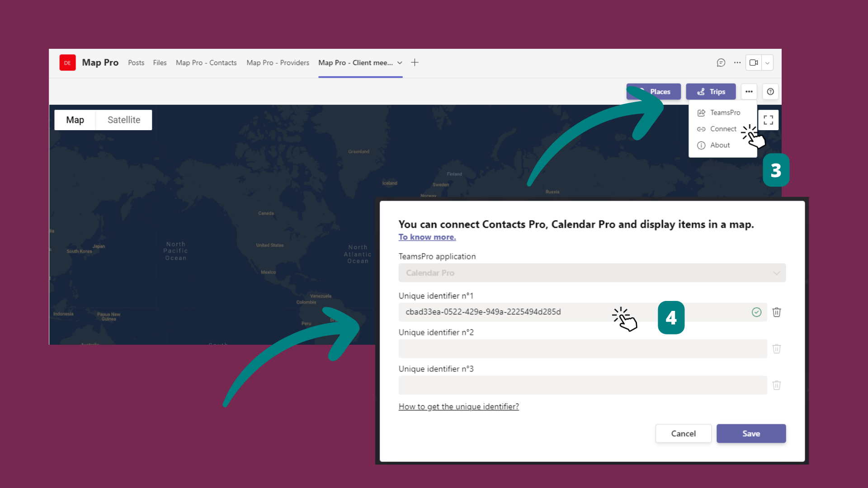
Task: Click the Cancel button
Action: [684, 434]
